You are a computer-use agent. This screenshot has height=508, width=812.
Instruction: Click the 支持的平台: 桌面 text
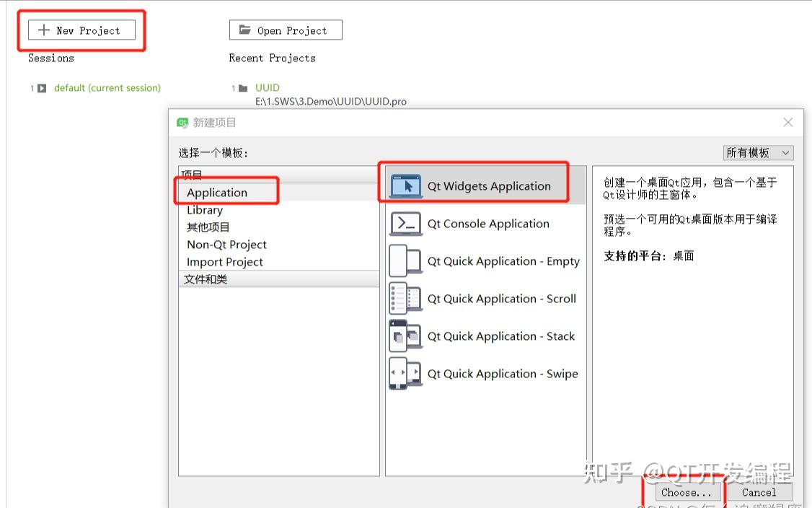[649, 255]
